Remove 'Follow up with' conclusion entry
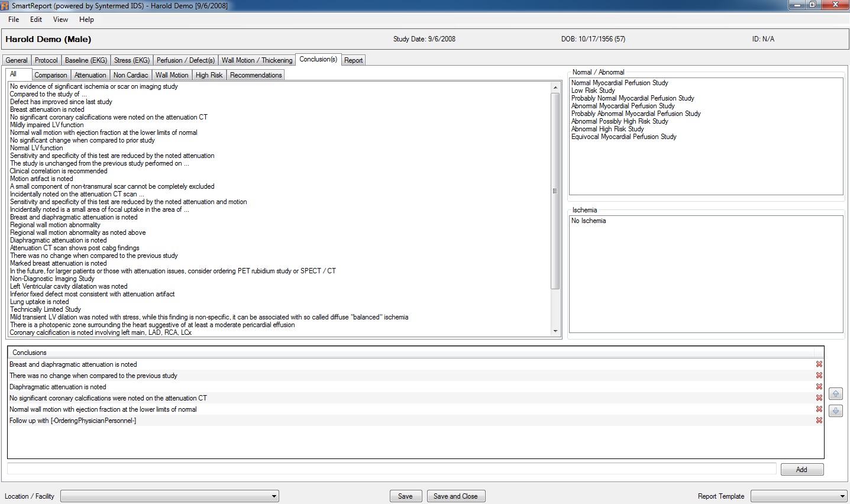Screen dimensions: 850x504 click(819, 421)
